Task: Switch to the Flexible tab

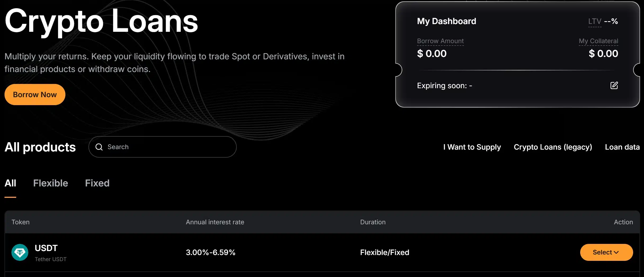Action: point(50,183)
